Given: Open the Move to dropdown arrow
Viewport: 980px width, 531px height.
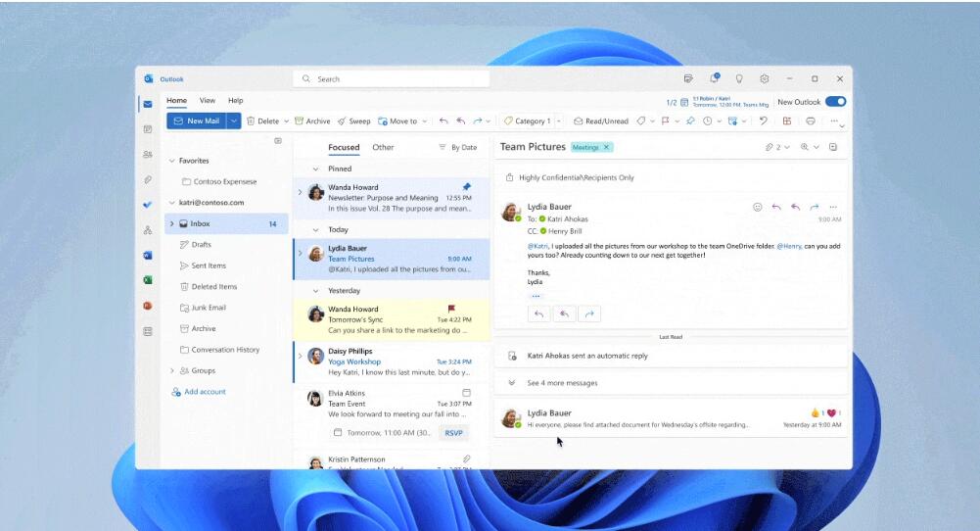Looking at the screenshot, I should [x=424, y=121].
